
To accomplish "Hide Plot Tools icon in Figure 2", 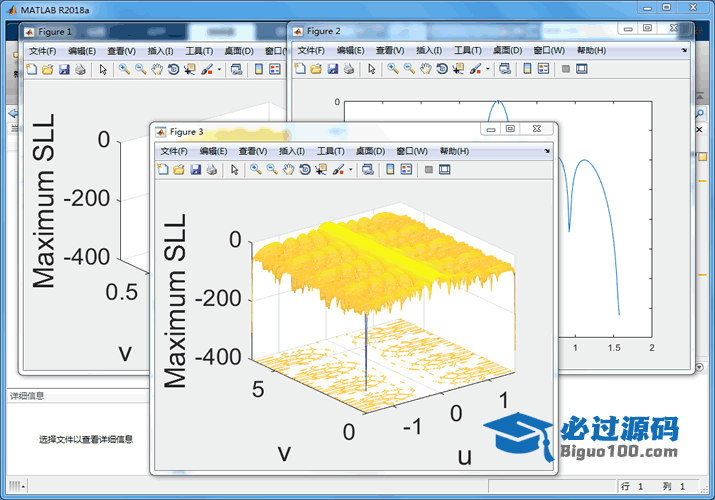I will click(566, 69).
